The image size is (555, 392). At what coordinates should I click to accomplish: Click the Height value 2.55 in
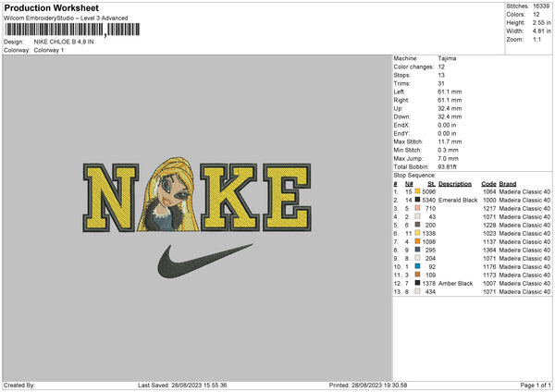pyautogui.click(x=541, y=22)
